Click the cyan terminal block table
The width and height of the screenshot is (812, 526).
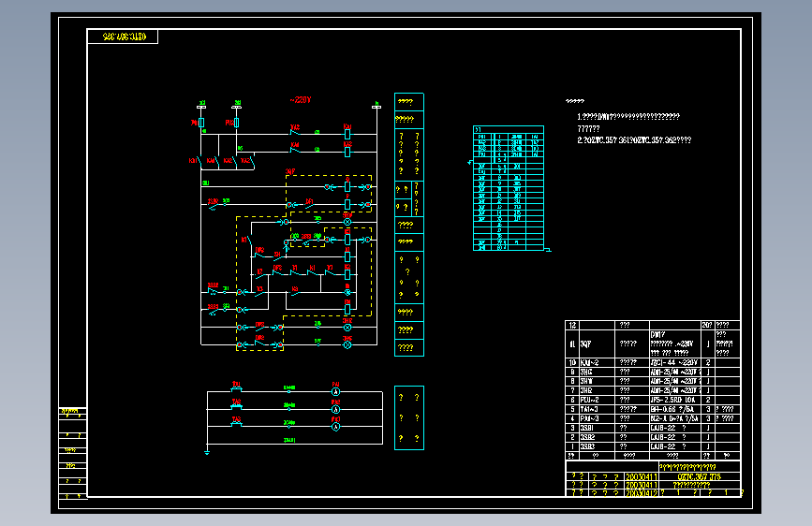pyautogui.click(x=509, y=188)
